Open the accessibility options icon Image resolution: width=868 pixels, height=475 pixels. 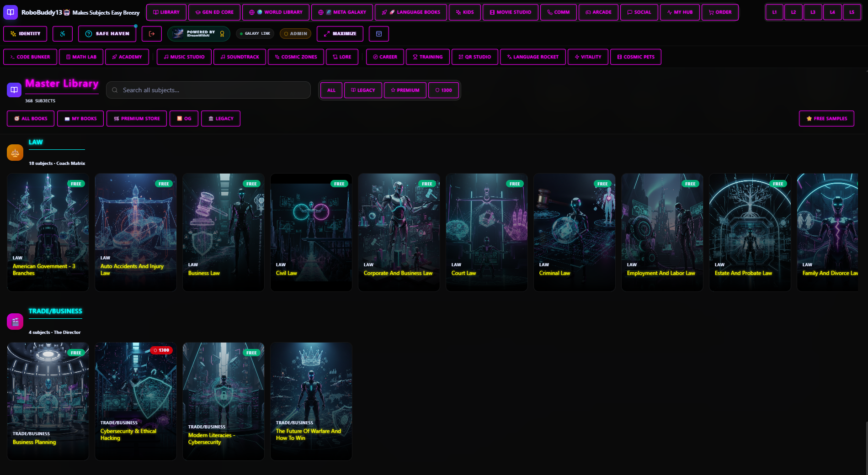pos(63,34)
